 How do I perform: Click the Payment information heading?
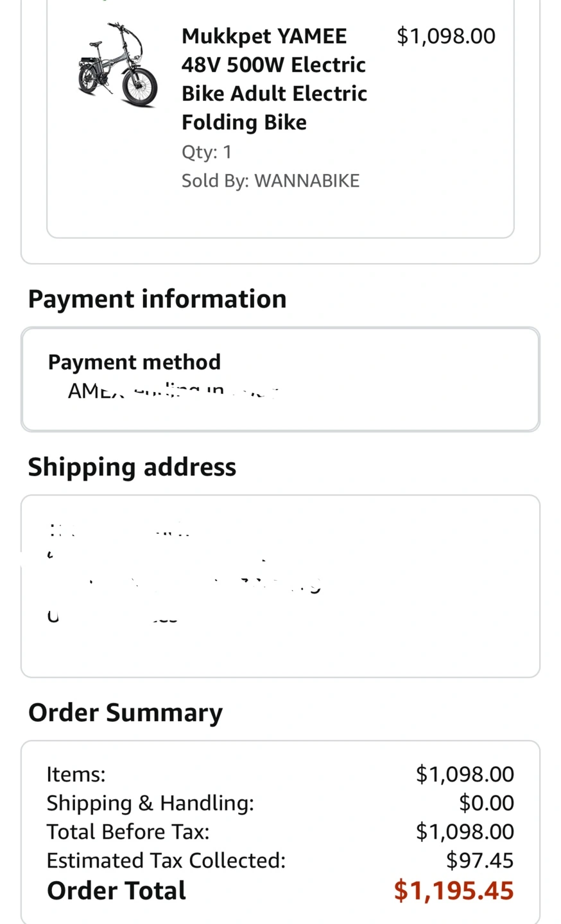pos(157,299)
